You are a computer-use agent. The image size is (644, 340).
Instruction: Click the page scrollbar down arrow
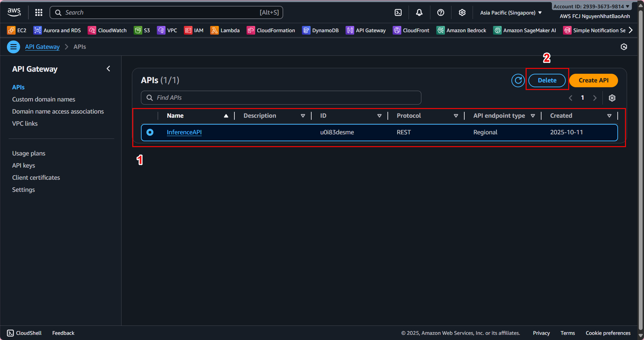pyautogui.click(x=641, y=336)
